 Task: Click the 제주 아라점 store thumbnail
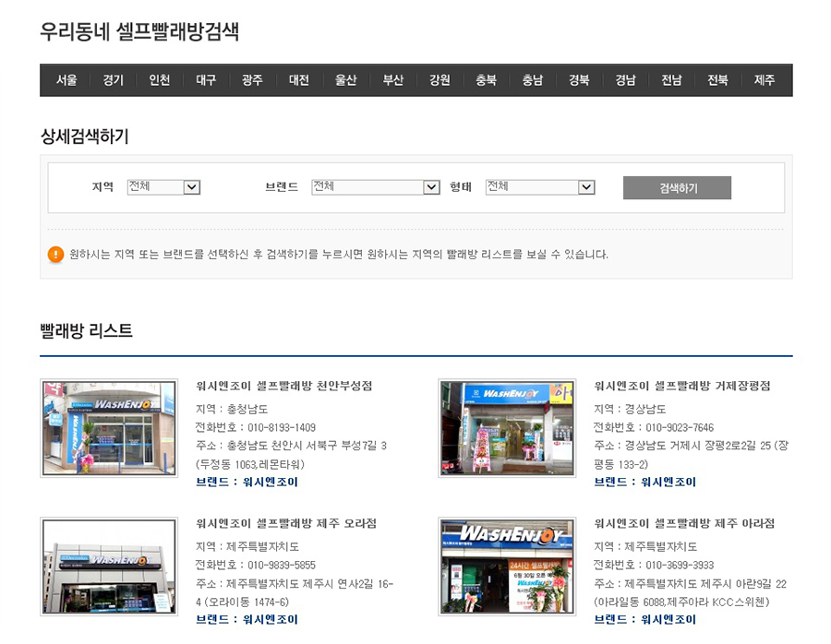coord(507,566)
